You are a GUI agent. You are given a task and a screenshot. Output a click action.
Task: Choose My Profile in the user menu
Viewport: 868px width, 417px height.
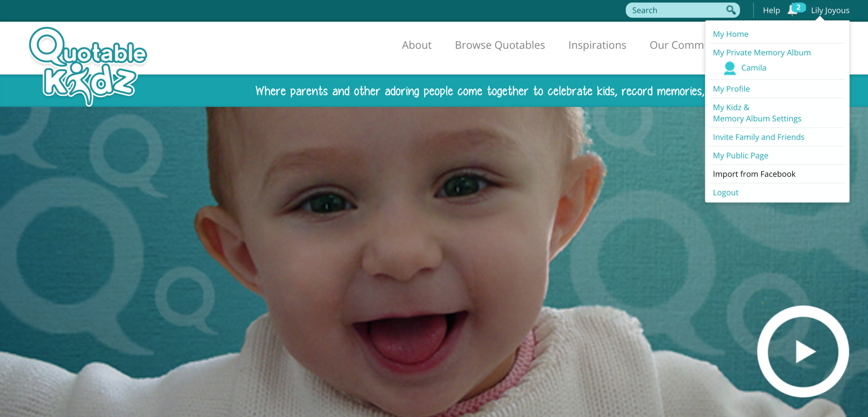coord(731,89)
